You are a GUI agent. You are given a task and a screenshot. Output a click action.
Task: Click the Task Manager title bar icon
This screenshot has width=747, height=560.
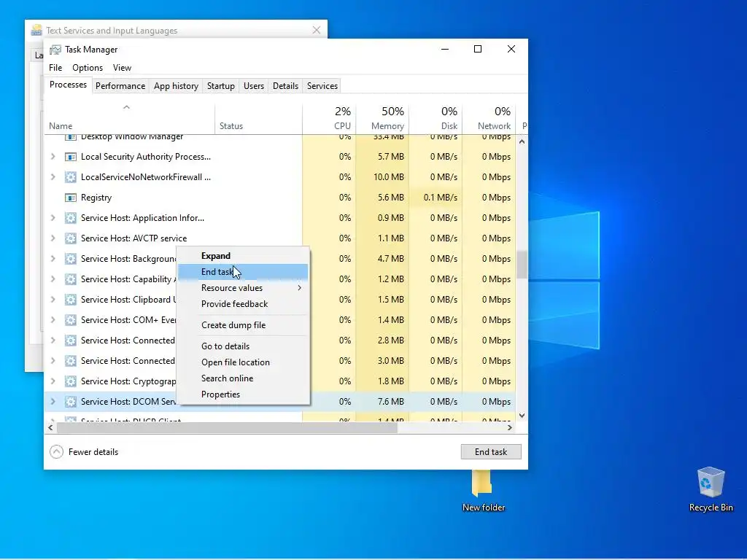[55, 50]
